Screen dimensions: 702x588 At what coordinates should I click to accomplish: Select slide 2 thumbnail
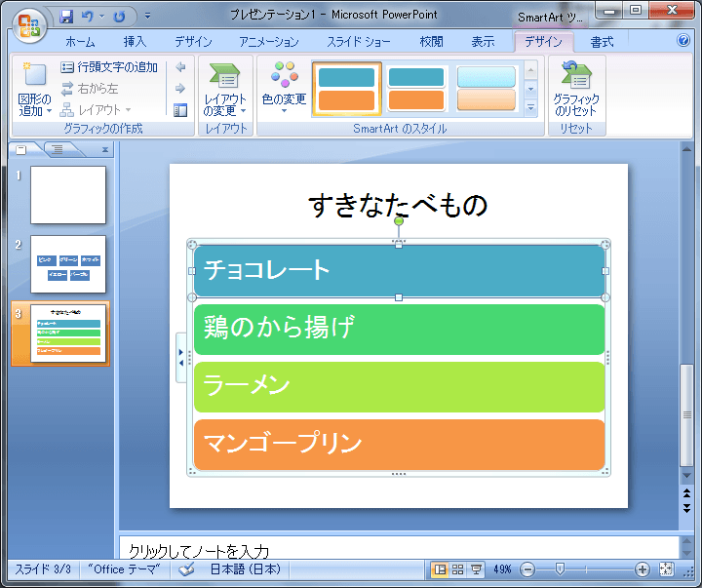[x=68, y=264]
